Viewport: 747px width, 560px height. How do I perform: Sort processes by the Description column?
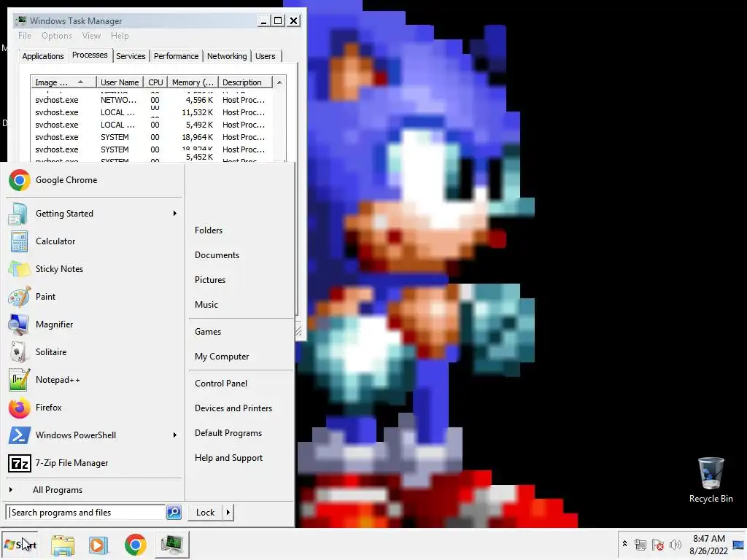tap(245, 82)
